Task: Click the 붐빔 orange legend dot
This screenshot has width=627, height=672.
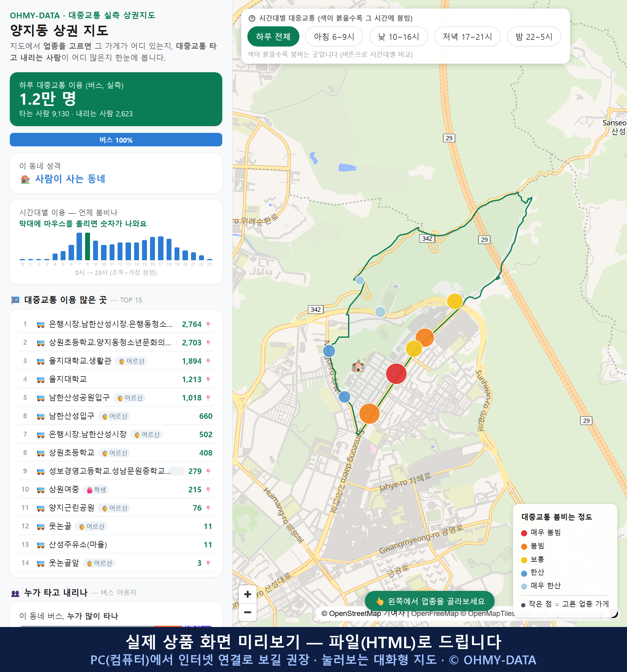Action: [524, 546]
